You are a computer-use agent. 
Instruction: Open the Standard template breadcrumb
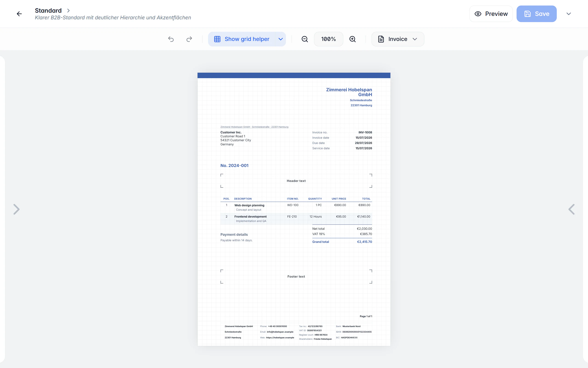point(48,11)
